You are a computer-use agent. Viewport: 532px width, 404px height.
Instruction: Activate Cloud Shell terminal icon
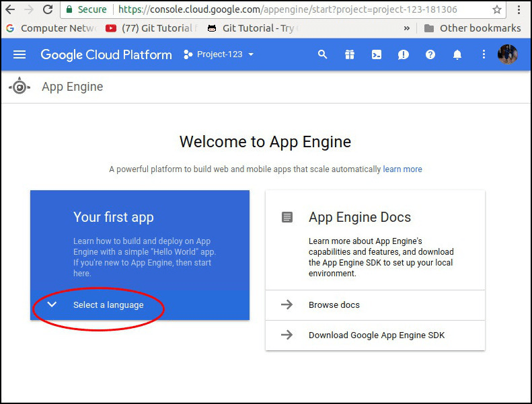pos(376,54)
